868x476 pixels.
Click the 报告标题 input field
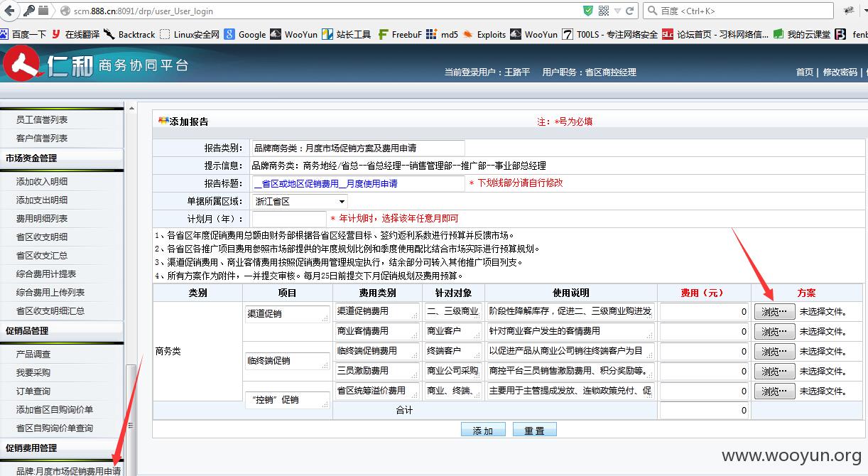[x=357, y=183]
